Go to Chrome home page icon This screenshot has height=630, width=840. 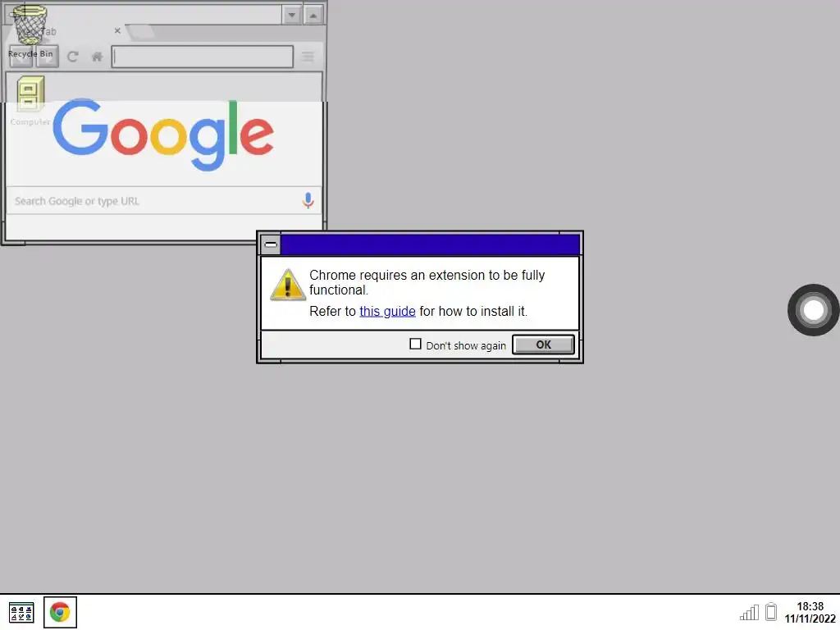coord(97,57)
